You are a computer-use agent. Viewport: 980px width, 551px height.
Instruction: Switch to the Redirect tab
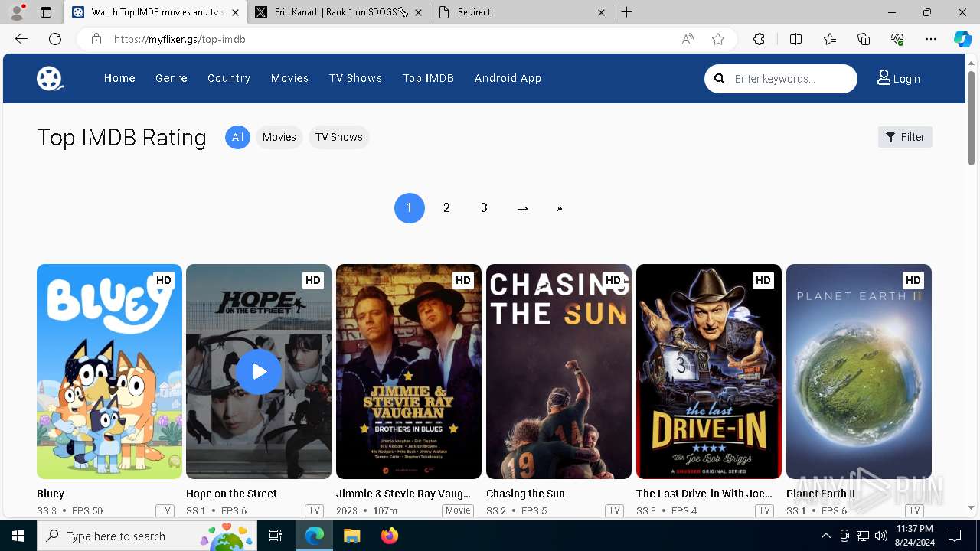click(521, 12)
